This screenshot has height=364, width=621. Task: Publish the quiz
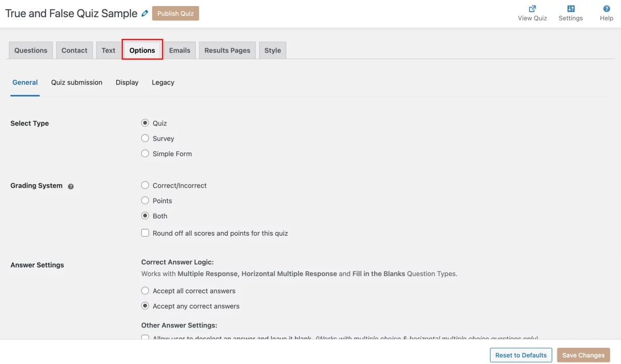coord(175,13)
